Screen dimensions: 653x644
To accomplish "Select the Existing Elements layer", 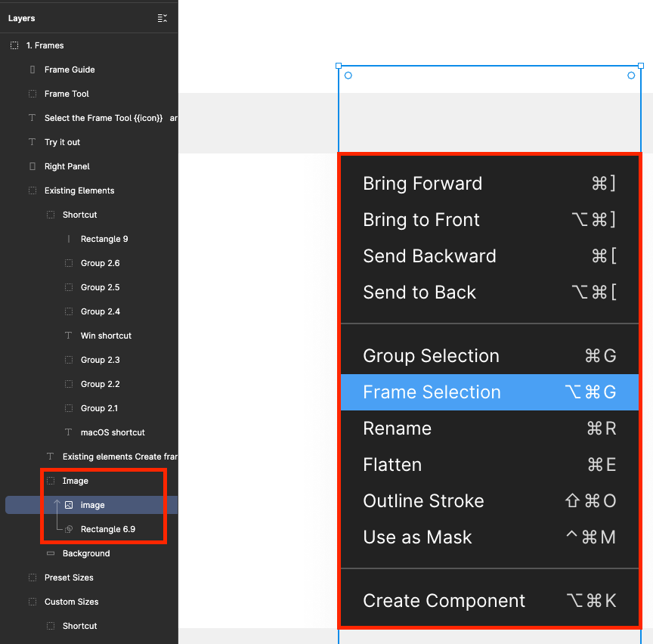I will point(79,190).
